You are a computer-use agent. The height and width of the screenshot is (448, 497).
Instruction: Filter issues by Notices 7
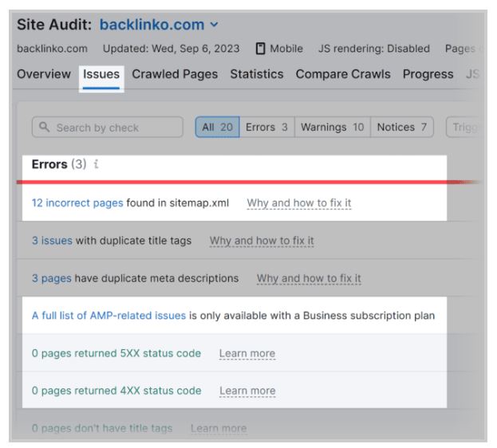coord(402,127)
